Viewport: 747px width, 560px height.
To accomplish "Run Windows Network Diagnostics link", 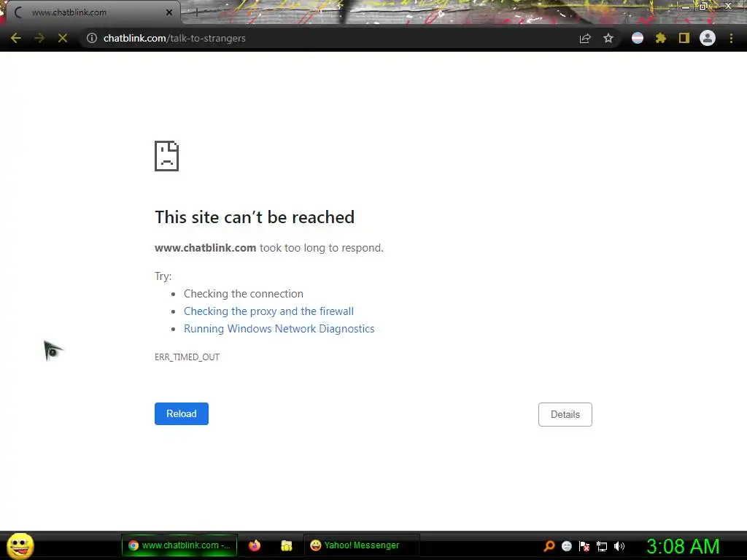I will pos(279,329).
